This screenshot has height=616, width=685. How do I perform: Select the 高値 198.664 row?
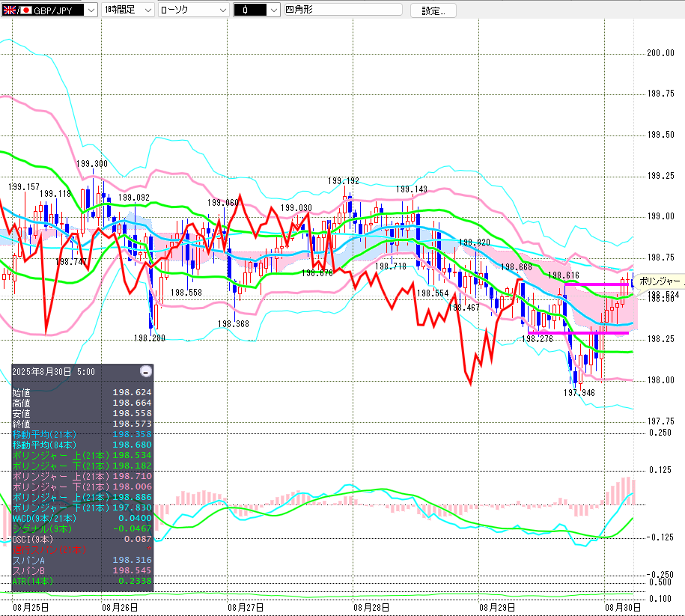[x=82, y=403]
